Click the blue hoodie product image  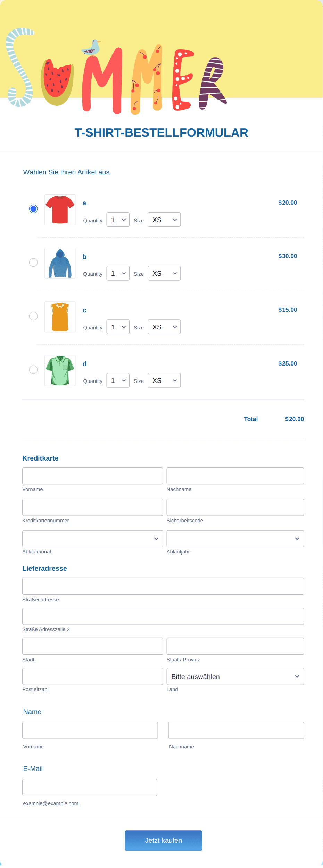coord(60,264)
